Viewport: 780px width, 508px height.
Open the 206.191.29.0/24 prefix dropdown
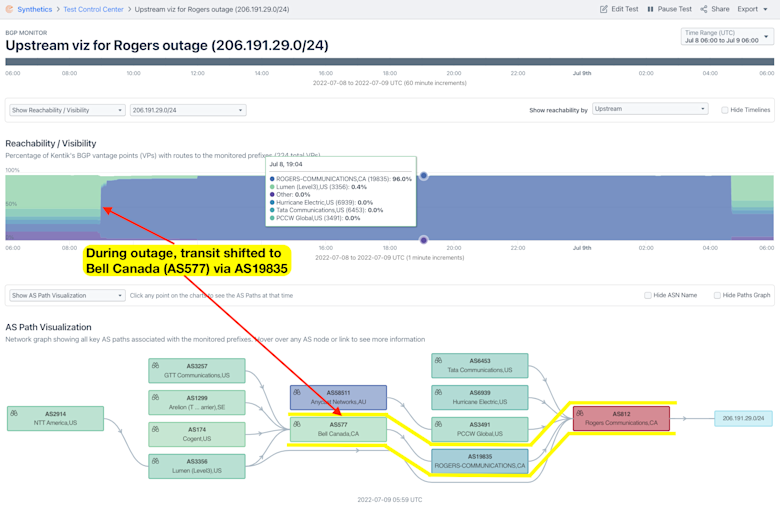click(188, 110)
